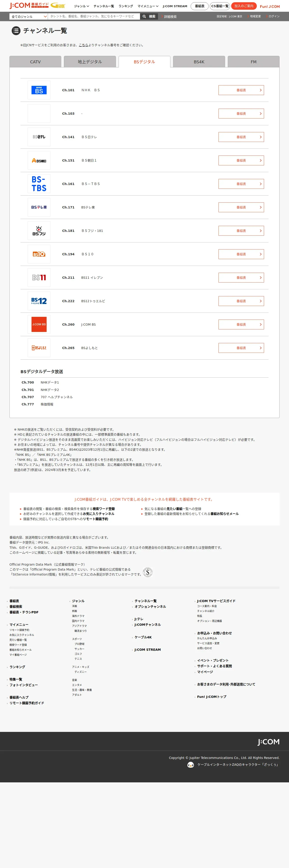Screen dimensions: 289x868
Task: Open the 全てのジャンル genre dropdown
Action: pyautogui.click(x=29, y=16)
